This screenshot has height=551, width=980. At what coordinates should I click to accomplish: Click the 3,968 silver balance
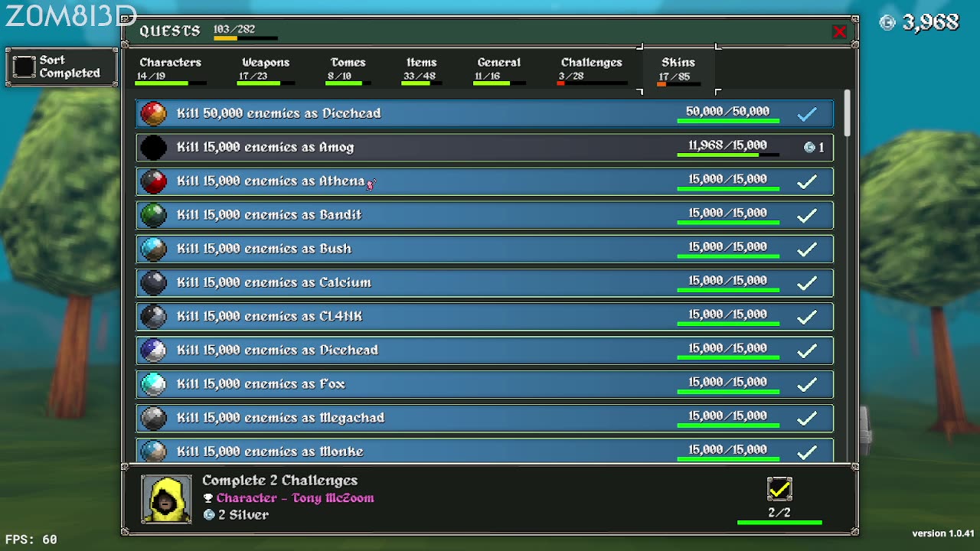click(930, 22)
